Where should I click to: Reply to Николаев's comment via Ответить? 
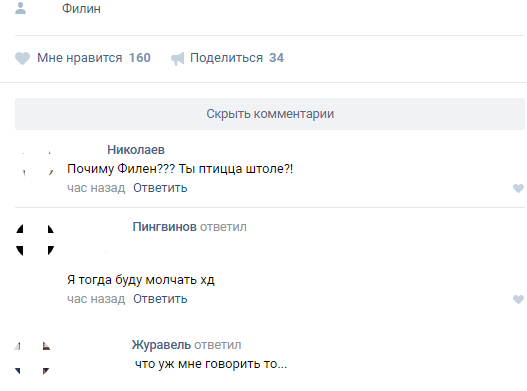[160, 188]
